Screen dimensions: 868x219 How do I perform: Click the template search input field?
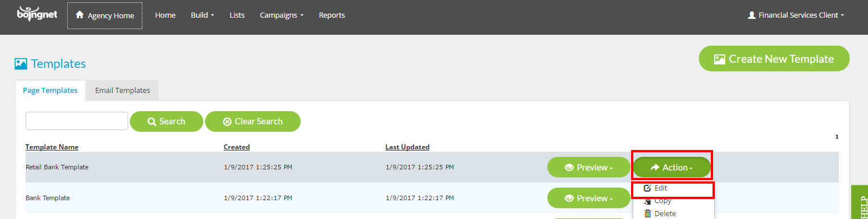[77, 121]
